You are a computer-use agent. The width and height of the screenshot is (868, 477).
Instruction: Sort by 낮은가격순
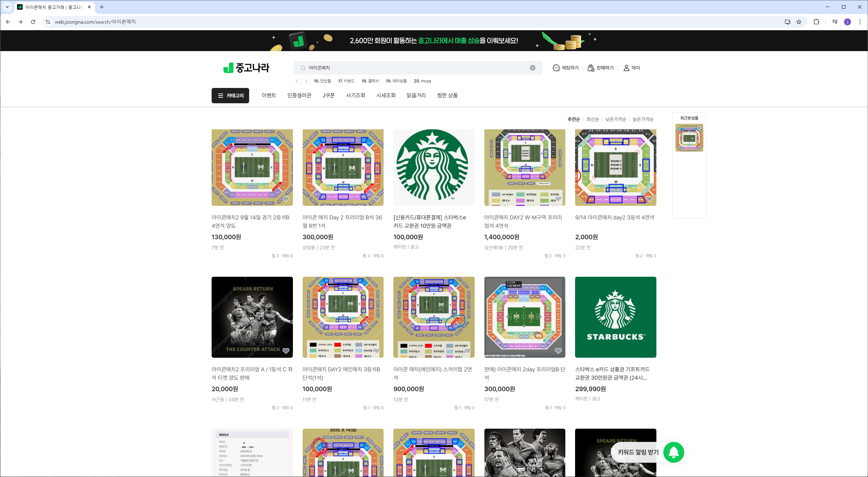616,119
